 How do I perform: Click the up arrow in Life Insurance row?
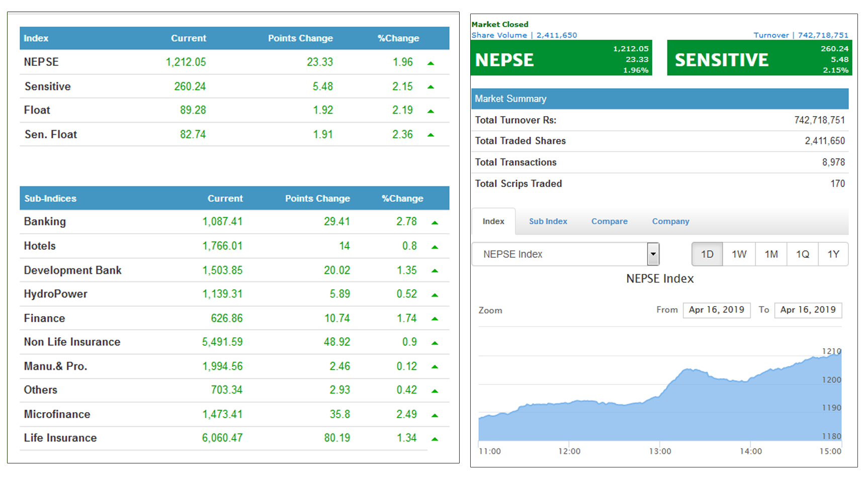tap(435, 439)
